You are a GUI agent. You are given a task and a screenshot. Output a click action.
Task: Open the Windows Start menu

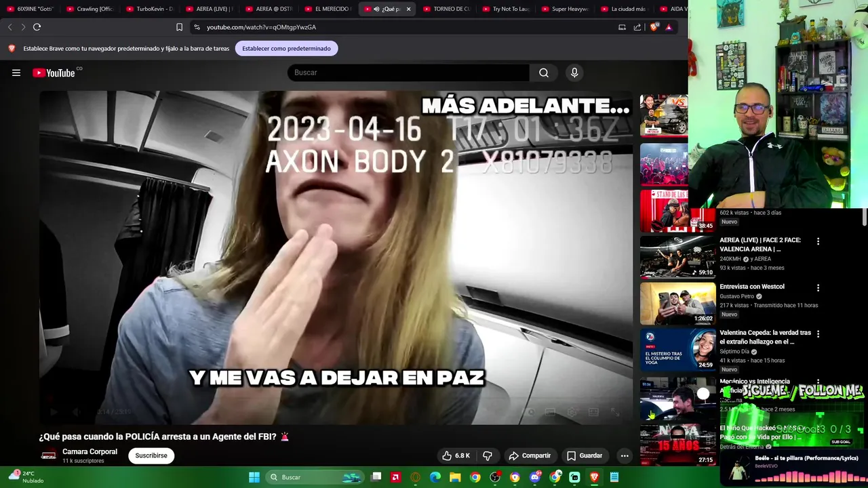coord(254,477)
